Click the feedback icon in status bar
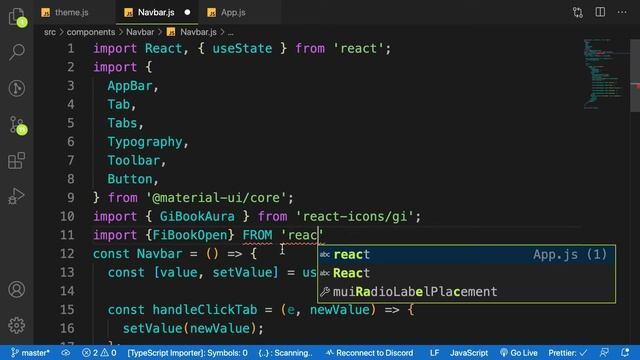 pyautogui.click(x=604, y=353)
